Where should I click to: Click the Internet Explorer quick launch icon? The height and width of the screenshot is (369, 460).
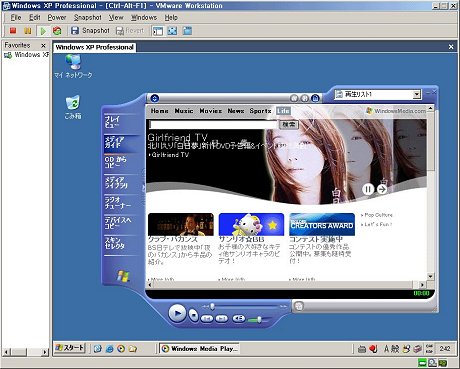coord(109,349)
